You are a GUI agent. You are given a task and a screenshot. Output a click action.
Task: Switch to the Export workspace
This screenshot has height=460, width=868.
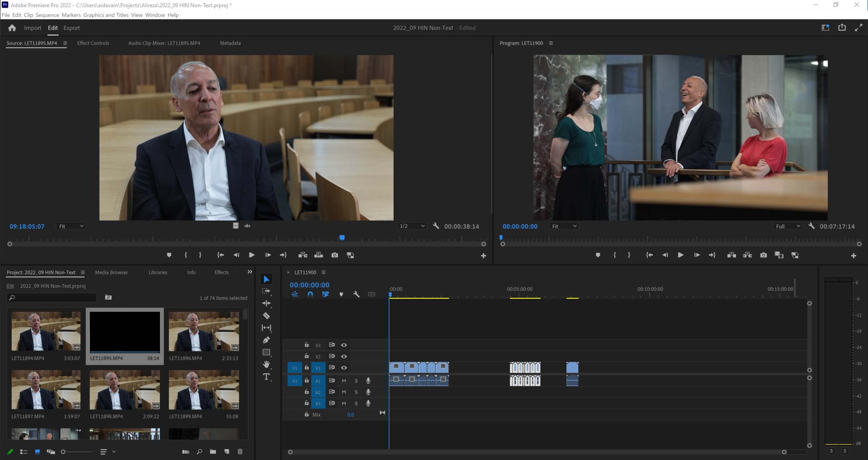[x=71, y=28]
